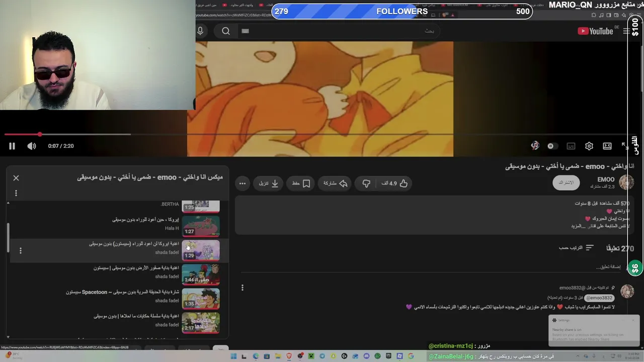
Task: Pause the YouTube video
Action: tap(12, 146)
